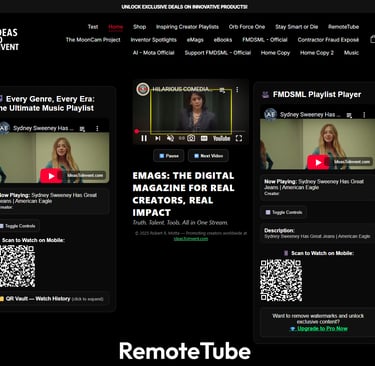Click QR code in FMDSML Playlist Player
Image resolution: width=375 pixels, height=366 pixels.
point(281,280)
